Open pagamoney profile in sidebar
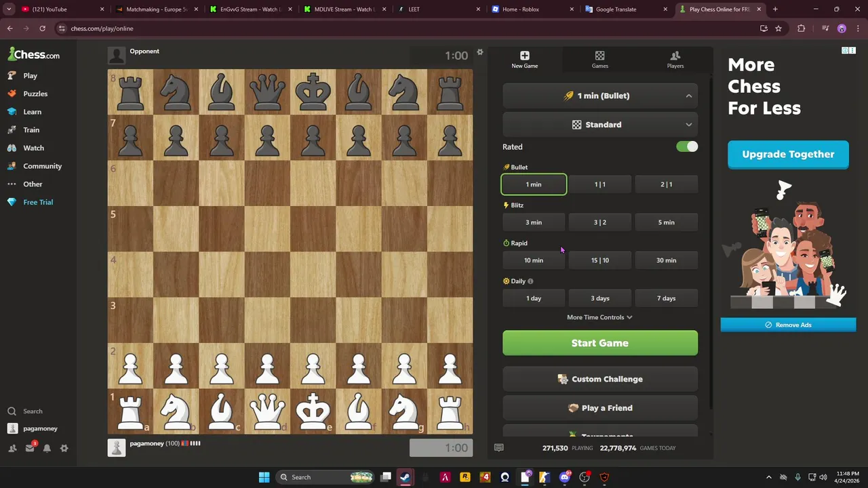 pos(33,428)
